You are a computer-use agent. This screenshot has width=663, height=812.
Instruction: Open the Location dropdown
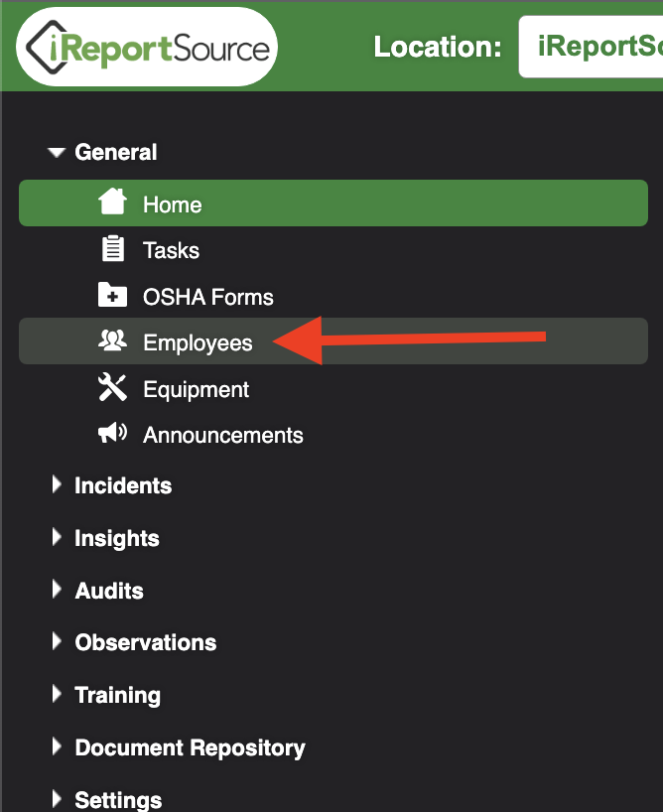(x=591, y=47)
